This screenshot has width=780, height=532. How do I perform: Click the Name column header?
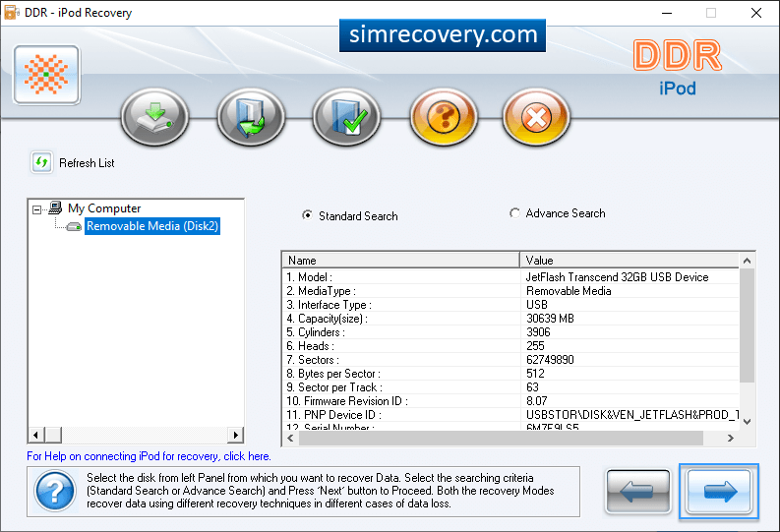pos(401,260)
